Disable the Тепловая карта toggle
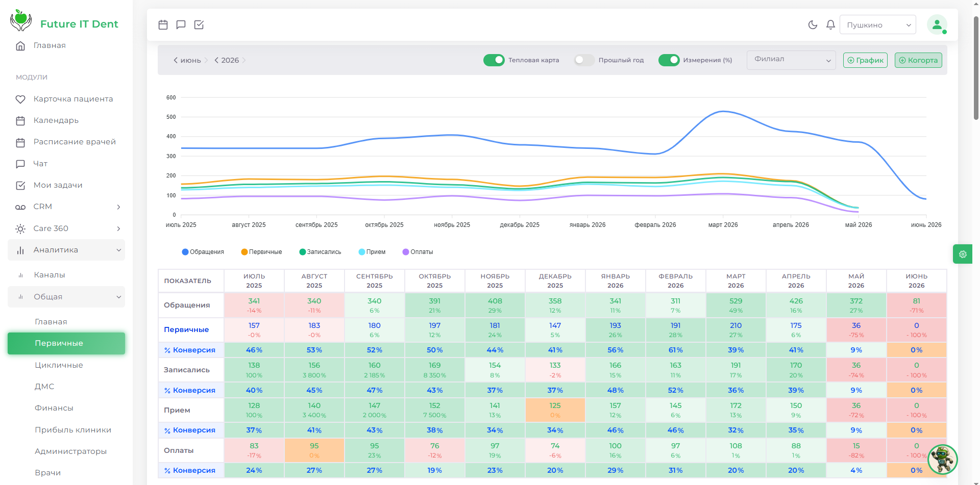This screenshot has width=980, height=485. pos(494,60)
